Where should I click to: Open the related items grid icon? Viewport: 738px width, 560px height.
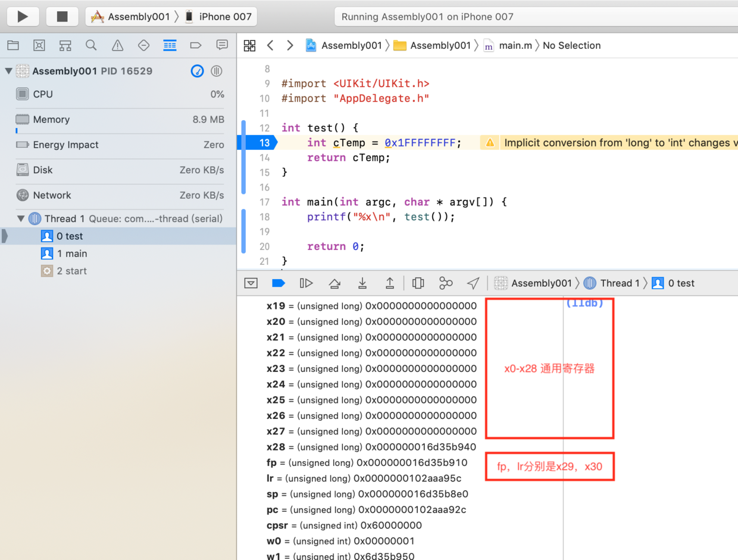coord(250,46)
